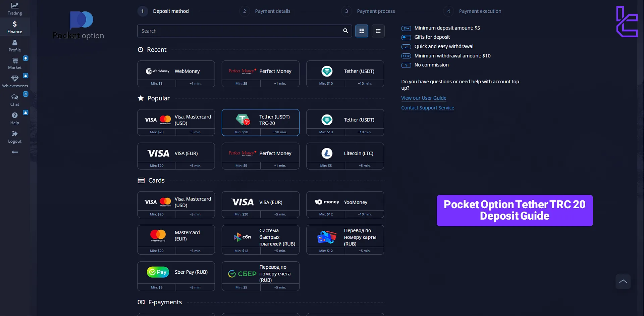Choose Mastercard (EUR) deposit method

pos(176,240)
